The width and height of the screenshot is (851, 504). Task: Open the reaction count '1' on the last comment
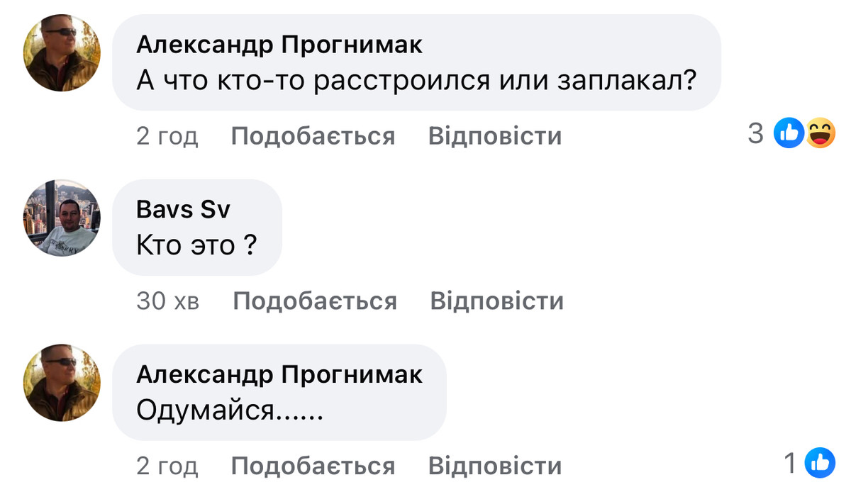791,464
